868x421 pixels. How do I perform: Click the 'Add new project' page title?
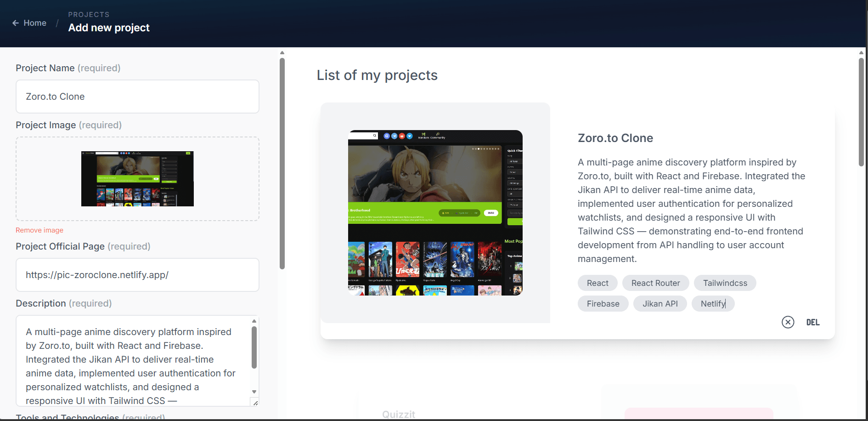click(x=109, y=28)
